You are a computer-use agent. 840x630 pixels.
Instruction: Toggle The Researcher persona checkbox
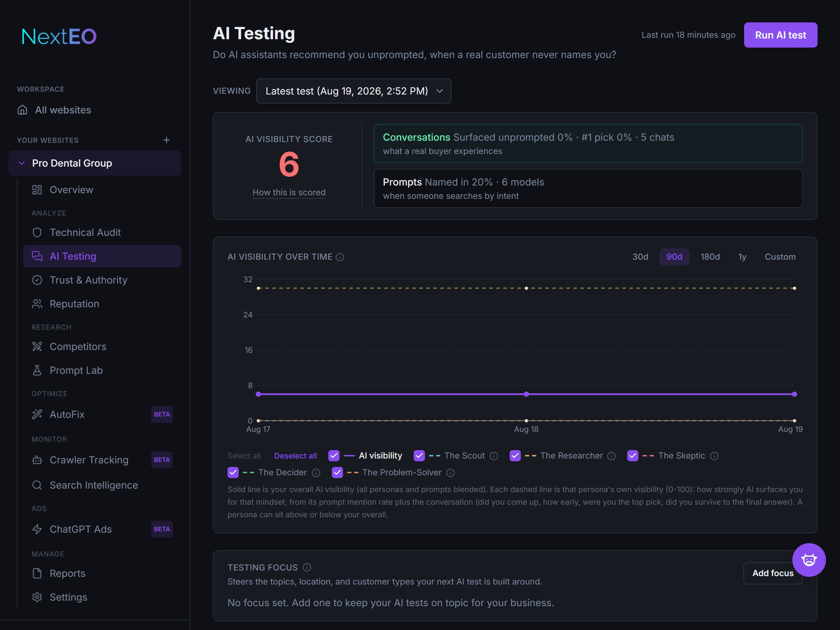point(515,455)
